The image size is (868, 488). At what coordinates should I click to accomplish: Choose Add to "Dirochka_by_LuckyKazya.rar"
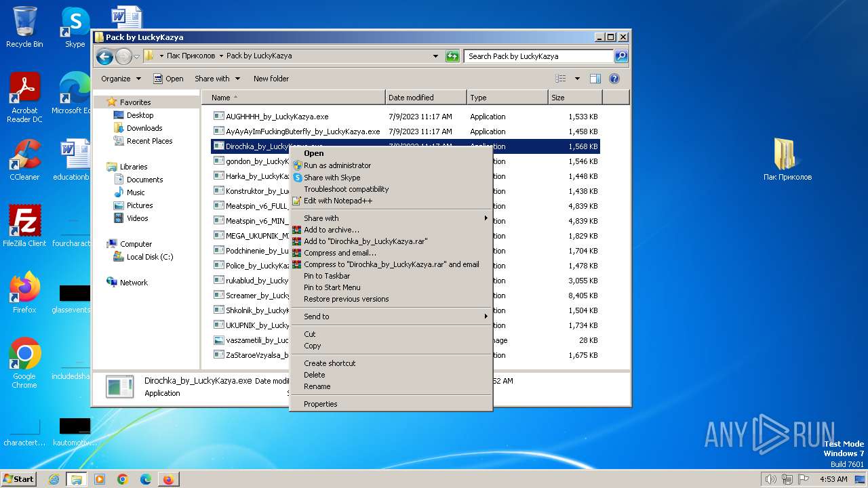click(x=391, y=241)
